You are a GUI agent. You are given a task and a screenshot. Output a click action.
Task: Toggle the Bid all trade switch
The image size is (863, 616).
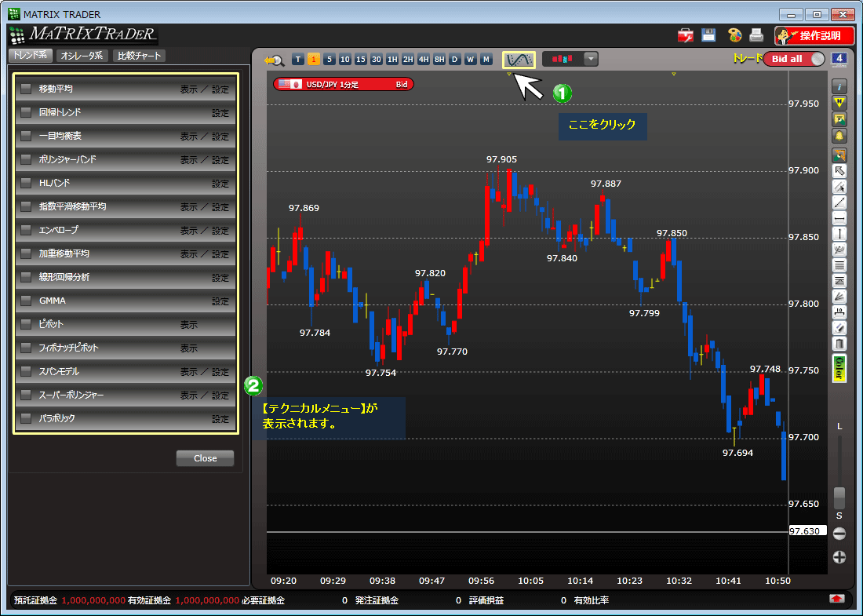tap(794, 59)
